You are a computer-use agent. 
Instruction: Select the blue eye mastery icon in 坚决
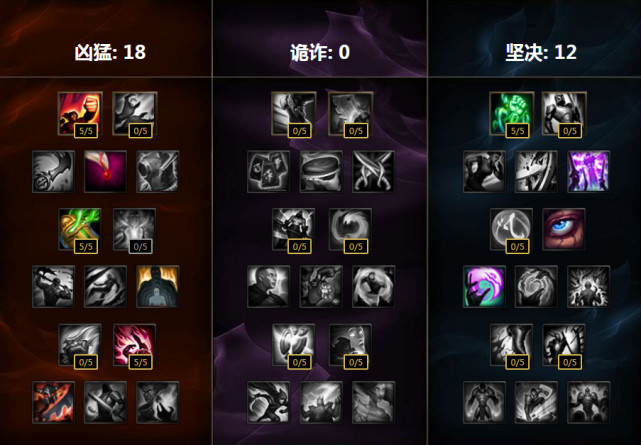coord(564,229)
